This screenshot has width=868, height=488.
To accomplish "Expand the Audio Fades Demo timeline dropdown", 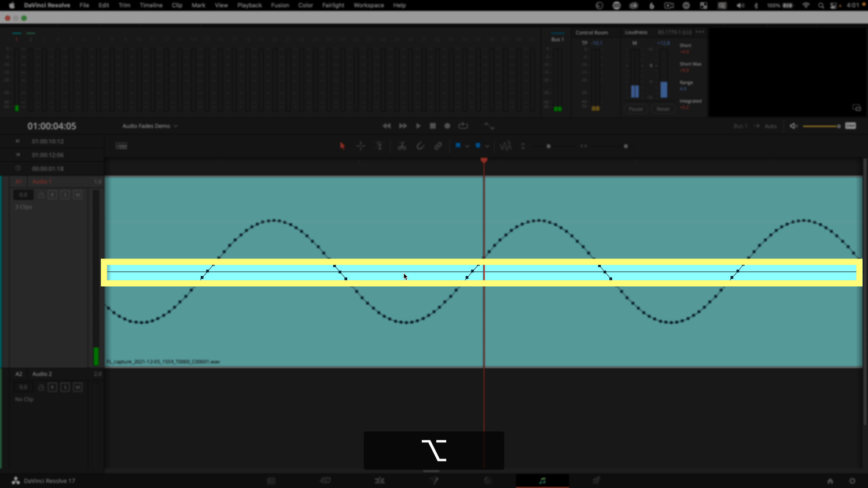I will pos(176,125).
